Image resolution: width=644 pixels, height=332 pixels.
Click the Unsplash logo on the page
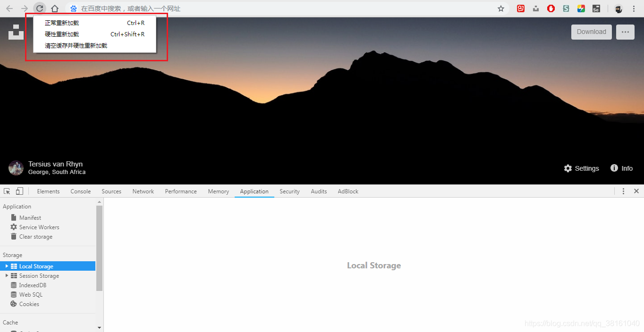click(x=16, y=32)
